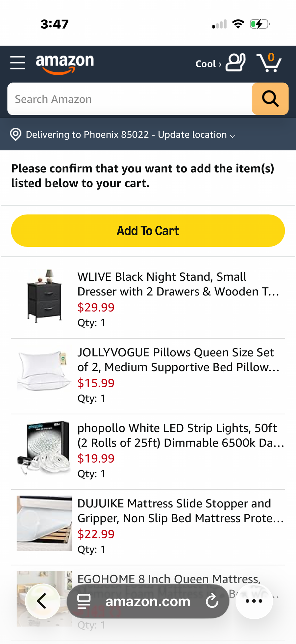This screenshot has width=296, height=644.
Task: Tap the black night stand product image
Action: point(44,296)
